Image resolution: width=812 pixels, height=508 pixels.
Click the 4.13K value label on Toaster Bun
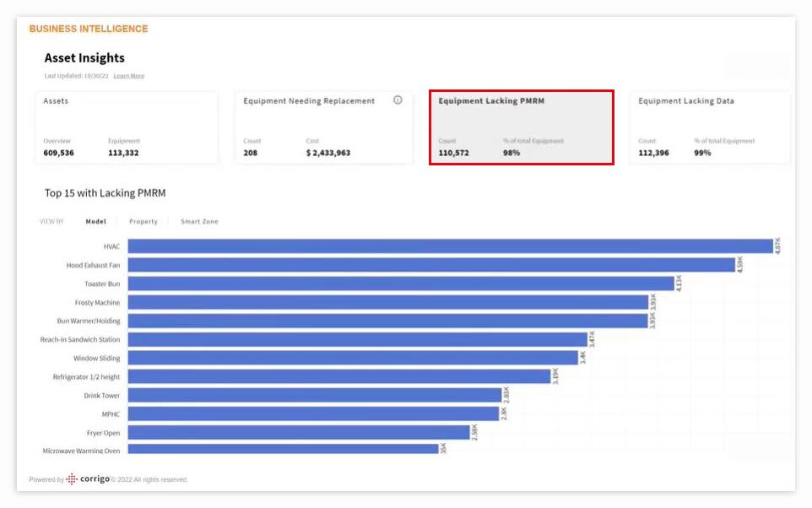679,284
